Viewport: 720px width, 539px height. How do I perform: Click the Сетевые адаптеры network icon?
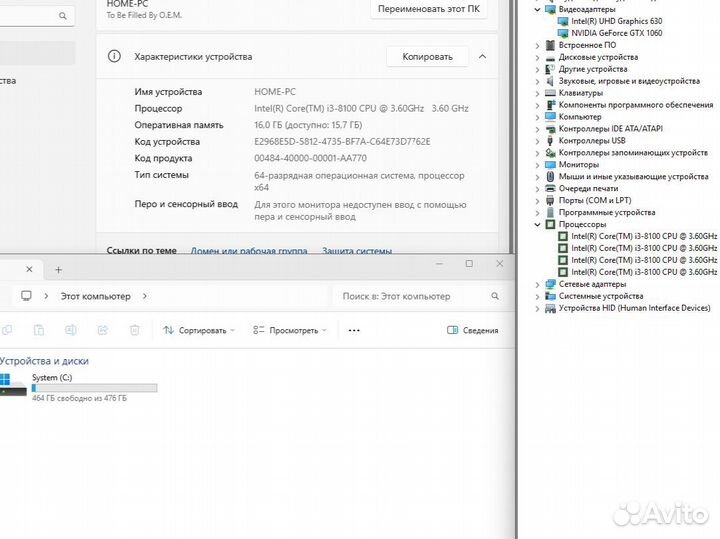(x=551, y=285)
